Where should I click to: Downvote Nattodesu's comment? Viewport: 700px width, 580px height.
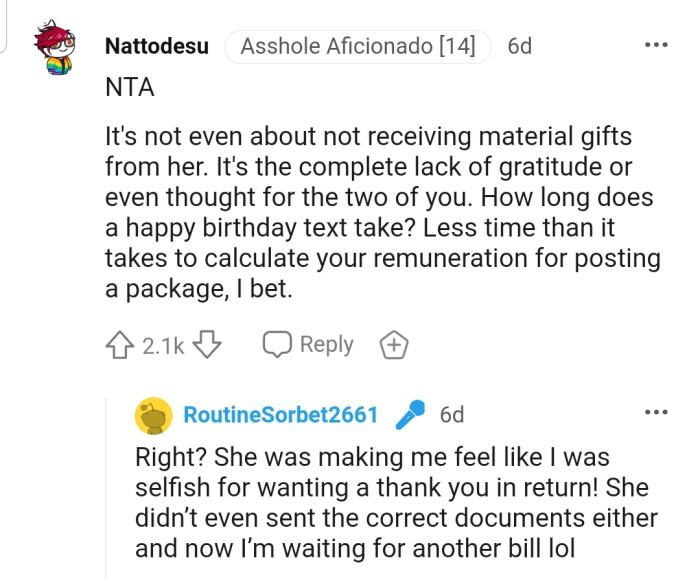(205, 345)
